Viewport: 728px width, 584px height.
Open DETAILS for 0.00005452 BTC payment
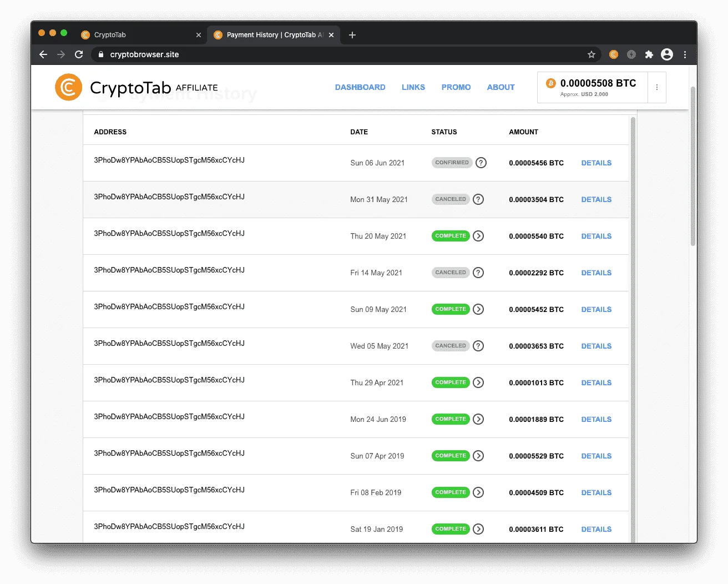pos(596,309)
